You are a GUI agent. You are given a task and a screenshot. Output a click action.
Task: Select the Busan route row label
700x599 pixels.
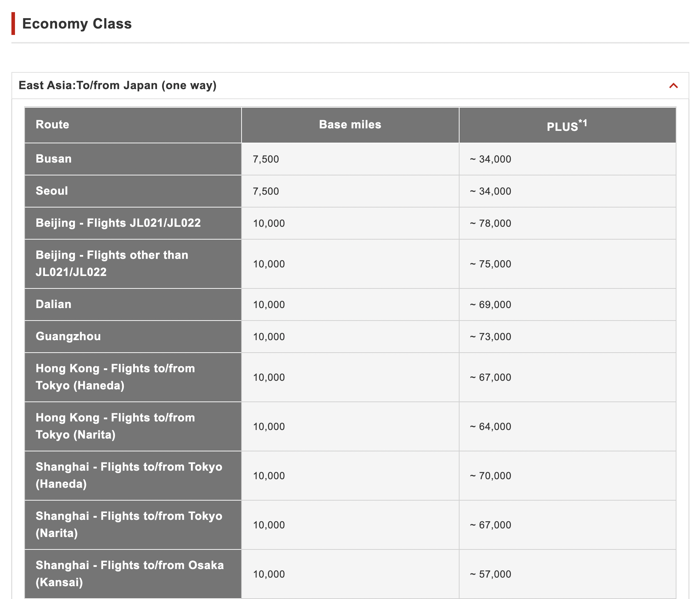coord(54,159)
